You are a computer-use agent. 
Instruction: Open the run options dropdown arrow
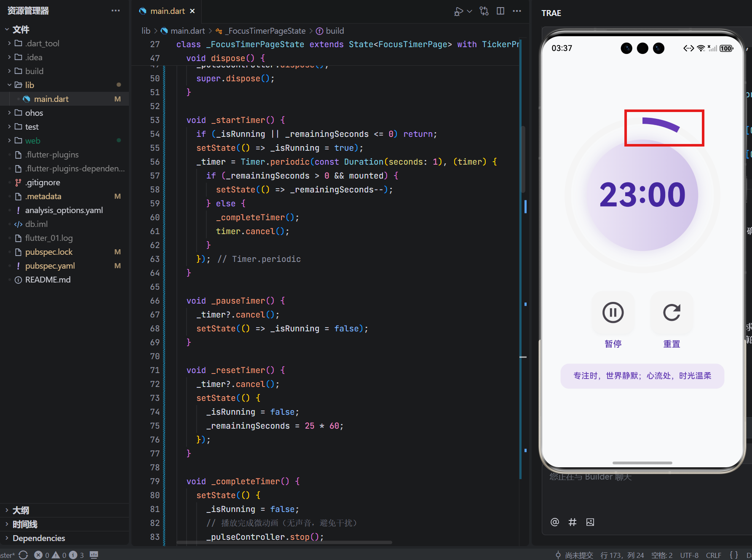[469, 11]
